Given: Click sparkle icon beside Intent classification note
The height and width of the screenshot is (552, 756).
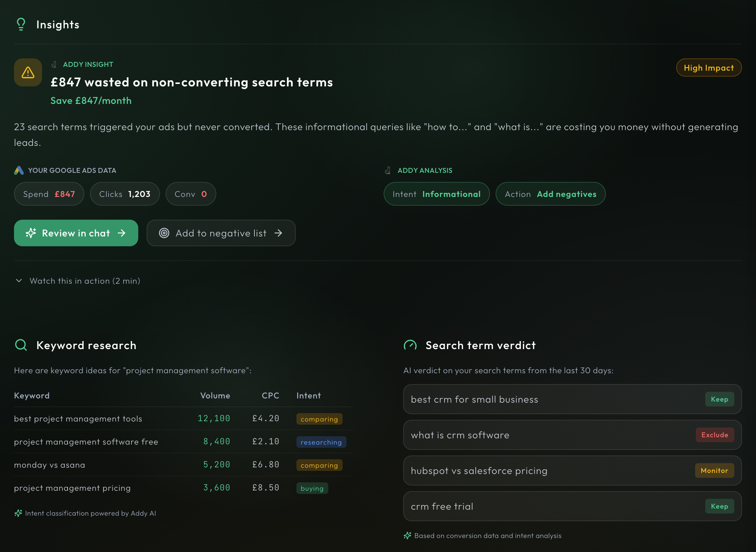Looking at the screenshot, I should click(18, 513).
